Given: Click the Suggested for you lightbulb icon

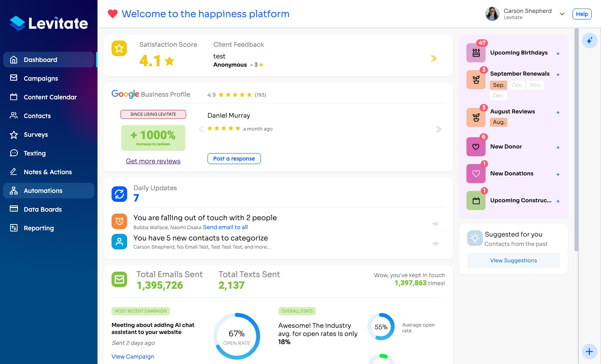Looking at the screenshot, I should click(x=475, y=238).
